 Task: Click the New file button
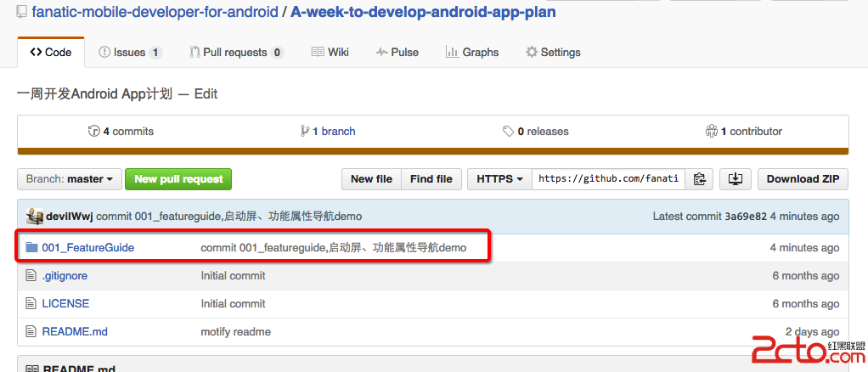371,179
